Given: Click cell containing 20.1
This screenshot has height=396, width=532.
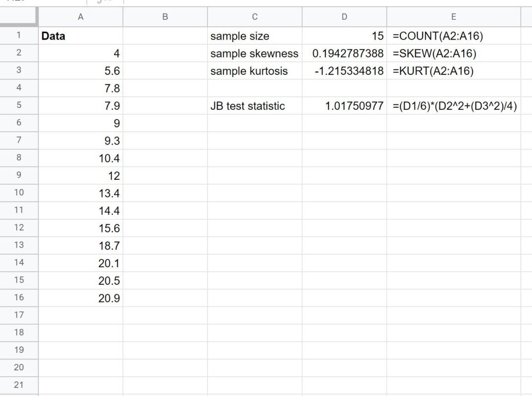Looking at the screenshot, I should [81, 263].
